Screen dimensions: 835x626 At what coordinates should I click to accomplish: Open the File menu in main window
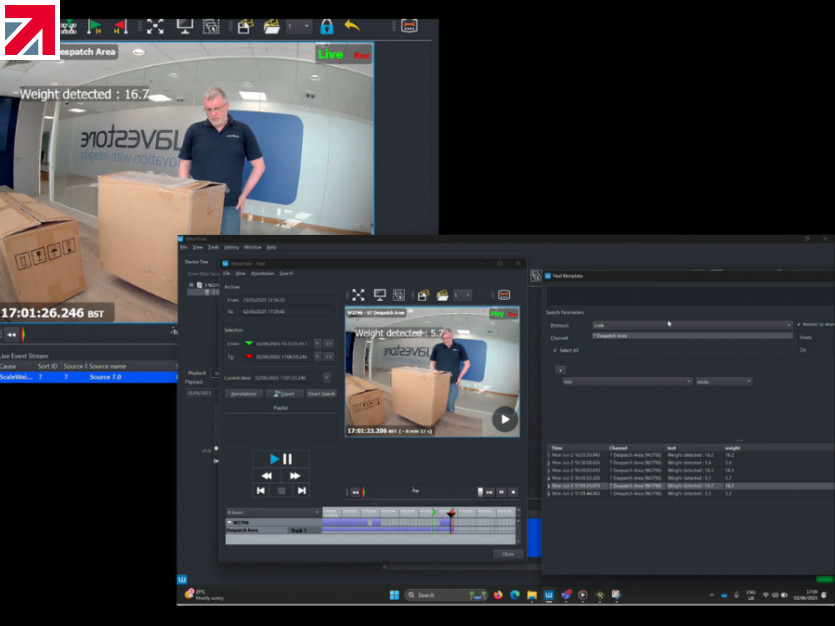[x=184, y=248]
